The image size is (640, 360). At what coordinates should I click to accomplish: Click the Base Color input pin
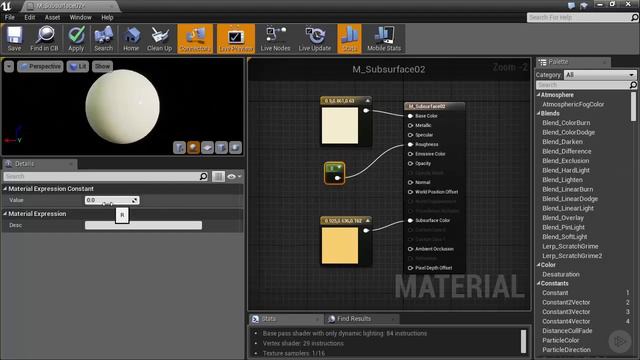click(411, 116)
